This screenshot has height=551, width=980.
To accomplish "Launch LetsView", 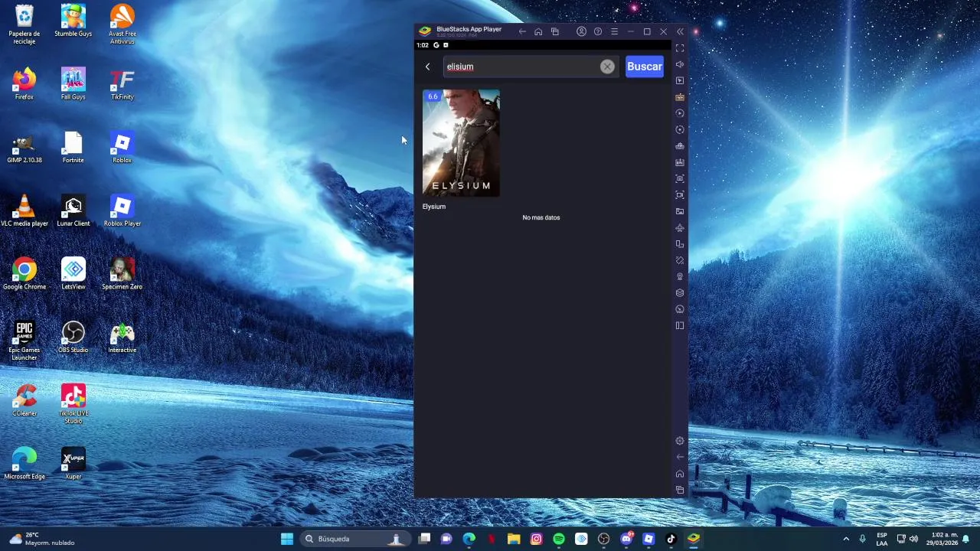I will tap(73, 274).
